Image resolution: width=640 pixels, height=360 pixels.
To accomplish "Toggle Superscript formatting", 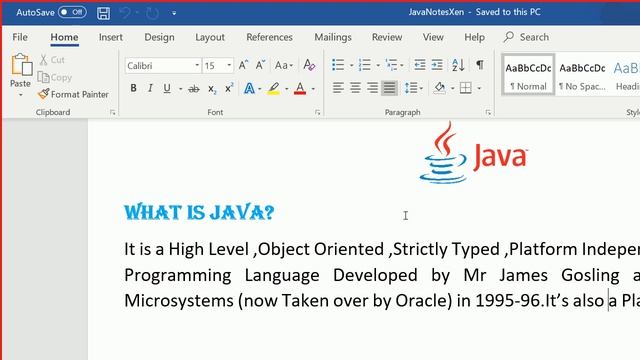I will [x=229, y=88].
